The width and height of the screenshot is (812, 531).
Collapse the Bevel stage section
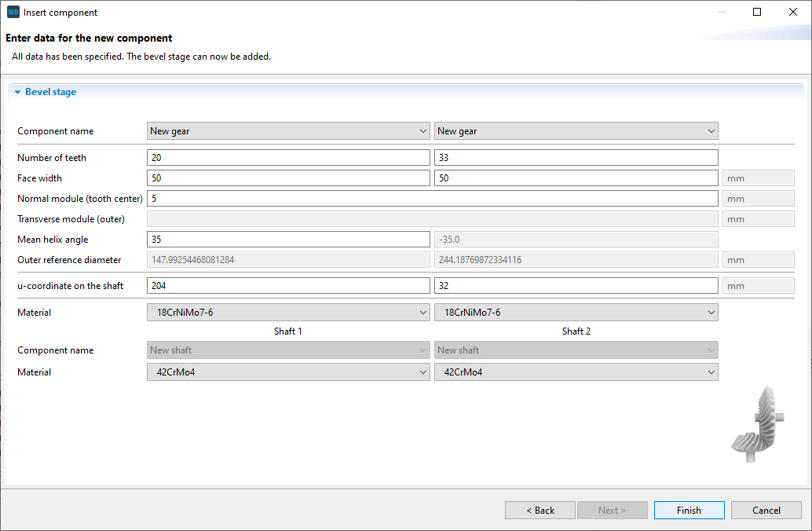(x=18, y=92)
